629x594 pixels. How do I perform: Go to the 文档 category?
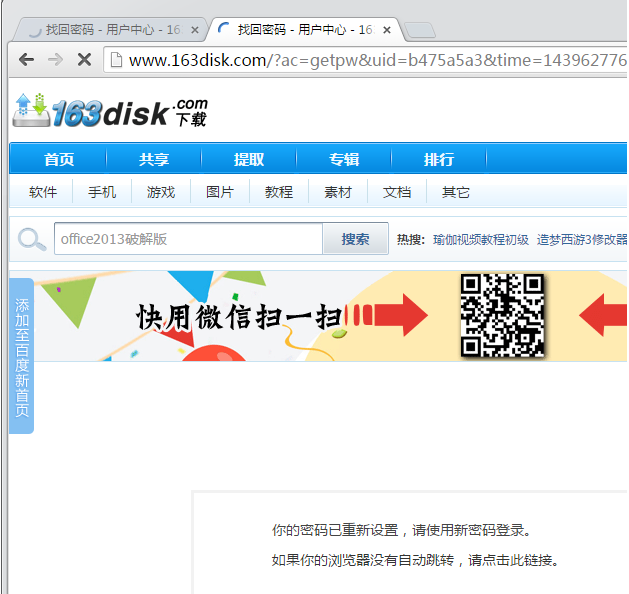(397, 192)
